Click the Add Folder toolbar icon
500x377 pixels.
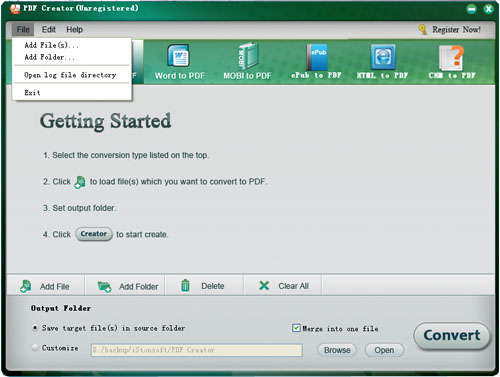point(104,286)
